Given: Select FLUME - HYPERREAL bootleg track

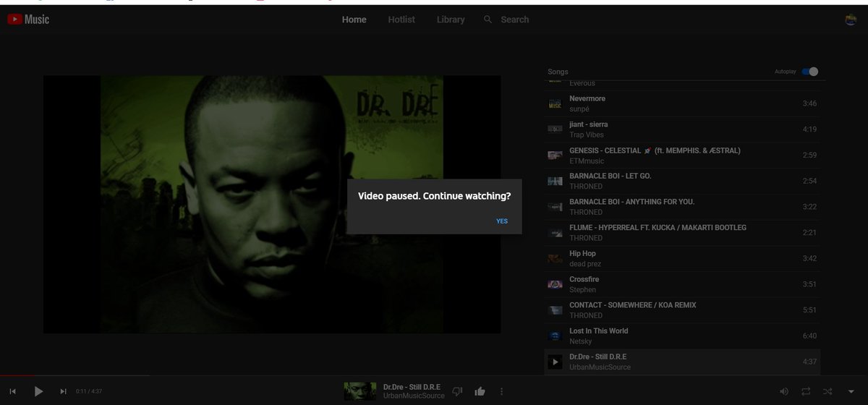Looking at the screenshot, I should tap(684, 233).
